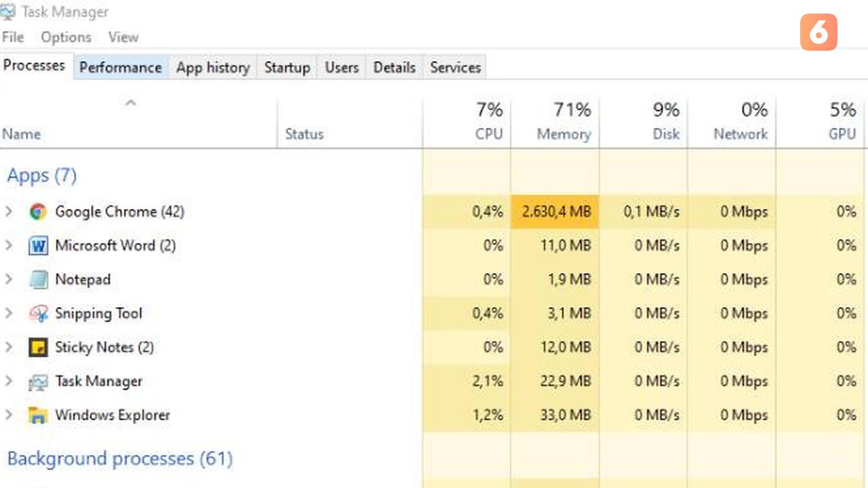Screen dimensions: 868x488
Task: Click the Sticky Notes app icon
Action: pos(38,348)
